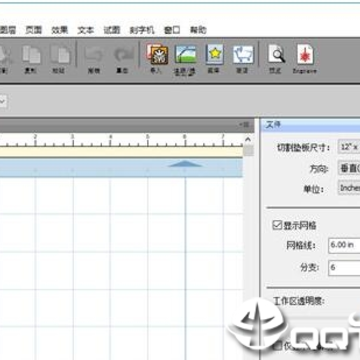Open the 视图 (View) menu
Screen dimensions: 360x360
pyautogui.click(x=112, y=30)
